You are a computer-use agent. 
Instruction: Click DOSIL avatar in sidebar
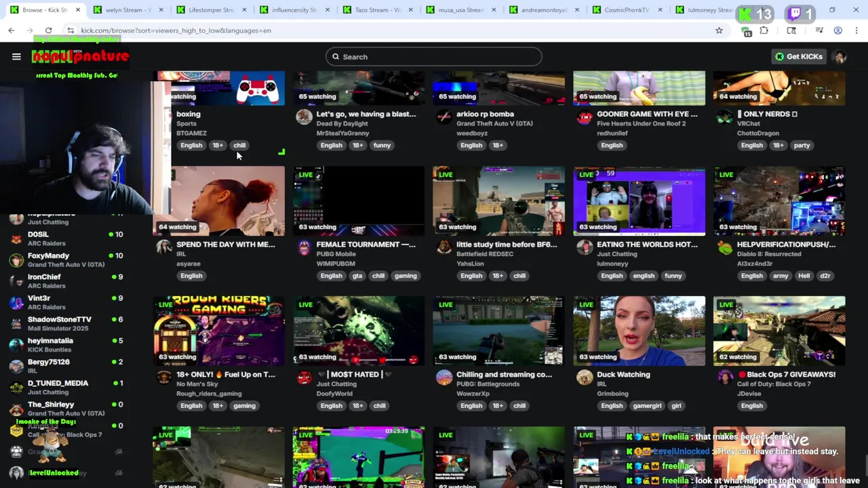coord(16,239)
